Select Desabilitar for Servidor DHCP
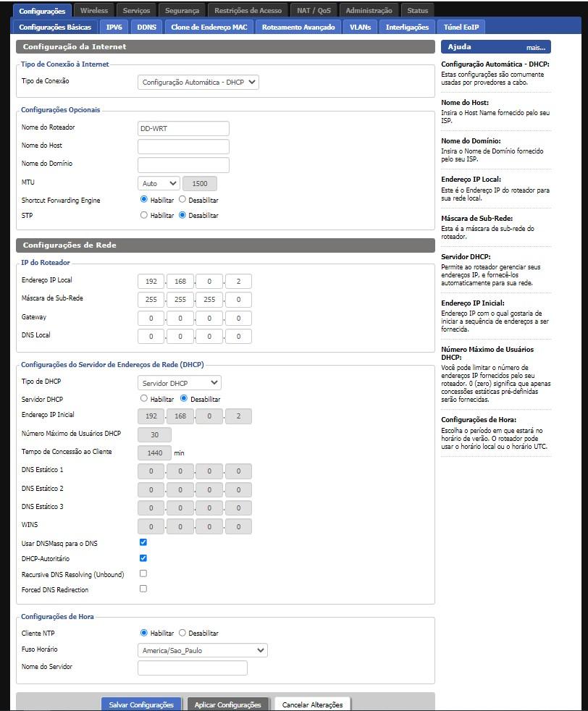Viewport: 588px width, 711px height. click(x=184, y=398)
